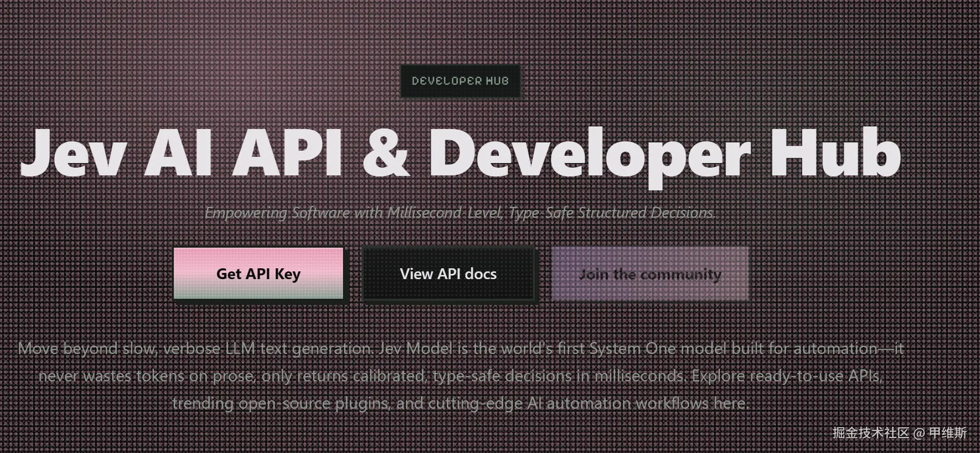Click the word AI in the large headline

tap(178, 153)
